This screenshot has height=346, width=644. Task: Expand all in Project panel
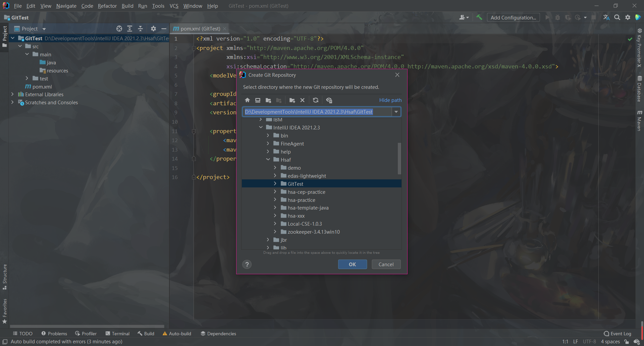[130, 29]
